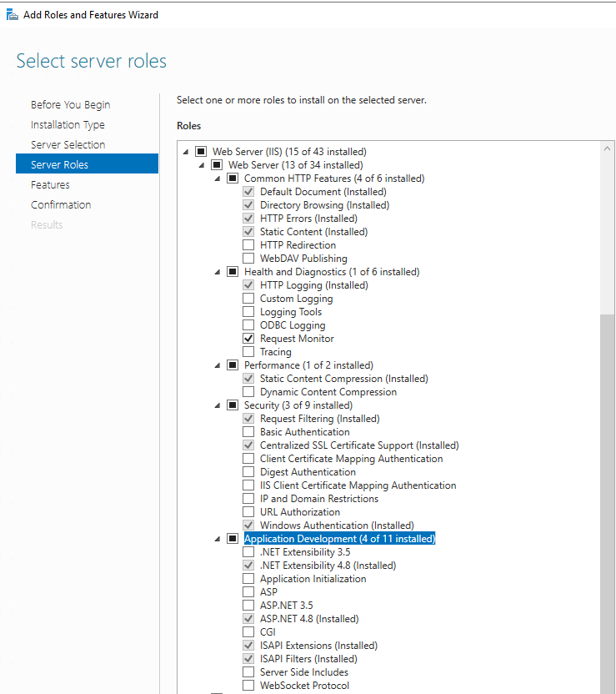Open the Confirmation wizard step

pos(61,205)
